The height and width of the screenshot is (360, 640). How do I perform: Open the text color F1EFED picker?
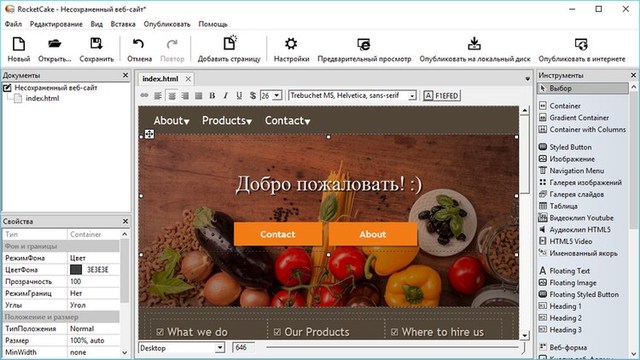point(441,96)
